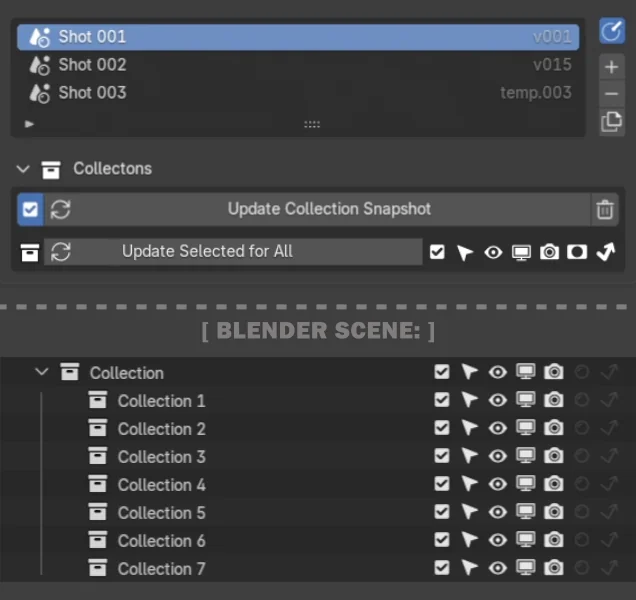Image resolution: width=636 pixels, height=600 pixels.
Task: Grab the shot list resize handle dots
Action: pyautogui.click(x=312, y=125)
